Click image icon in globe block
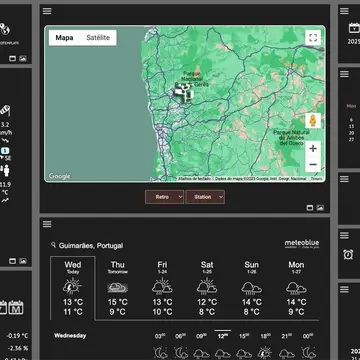 tap(23, 59)
